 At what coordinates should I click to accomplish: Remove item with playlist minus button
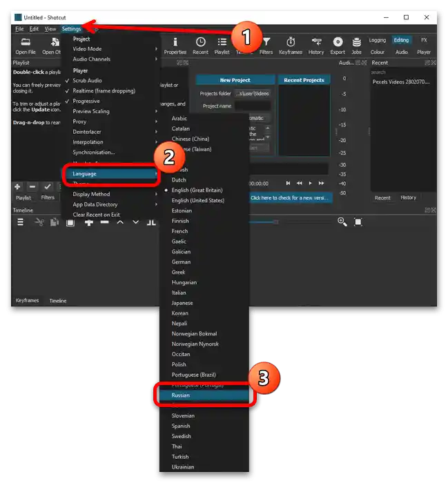pyautogui.click(x=32, y=187)
